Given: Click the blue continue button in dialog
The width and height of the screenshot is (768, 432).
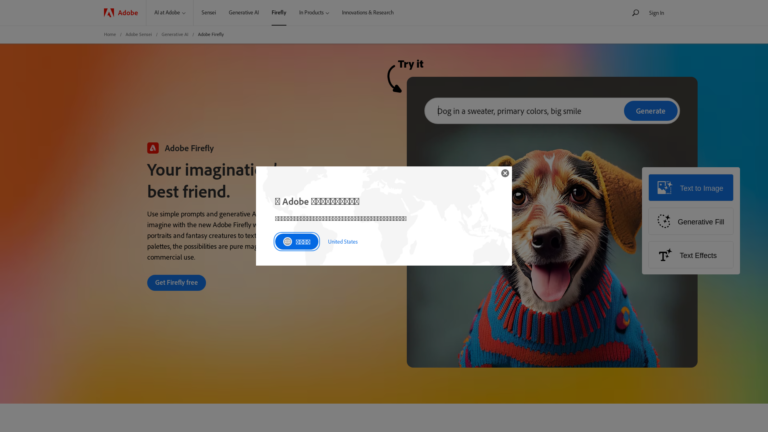Looking at the screenshot, I should click(297, 241).
